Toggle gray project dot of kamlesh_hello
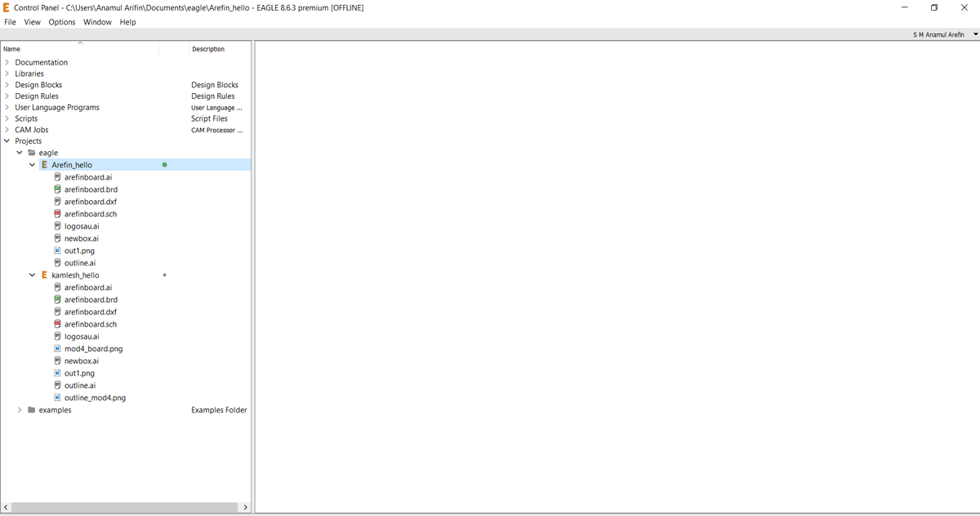The height and width of the screenshot is (516, 980). pyautogui.click(x=164, y=275)
